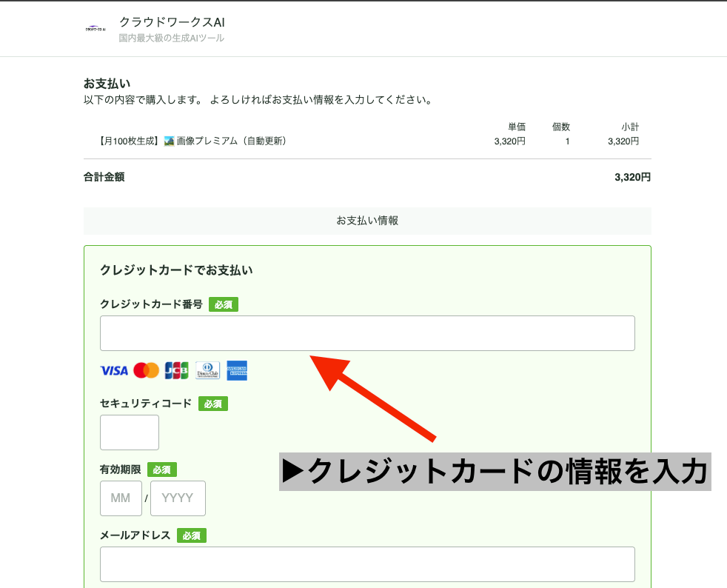Click the 小計 column header

pyautogui.click(x=630, y=127)
